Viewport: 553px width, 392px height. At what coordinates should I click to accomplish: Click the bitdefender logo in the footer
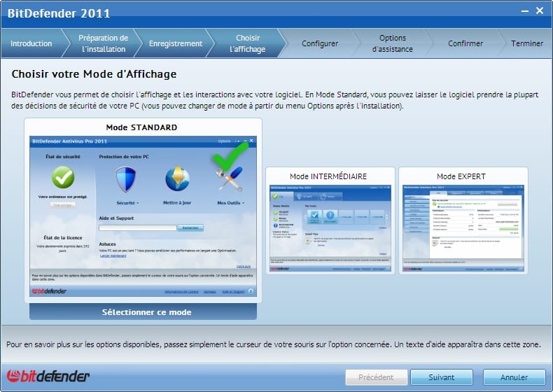tap(48, 376)
